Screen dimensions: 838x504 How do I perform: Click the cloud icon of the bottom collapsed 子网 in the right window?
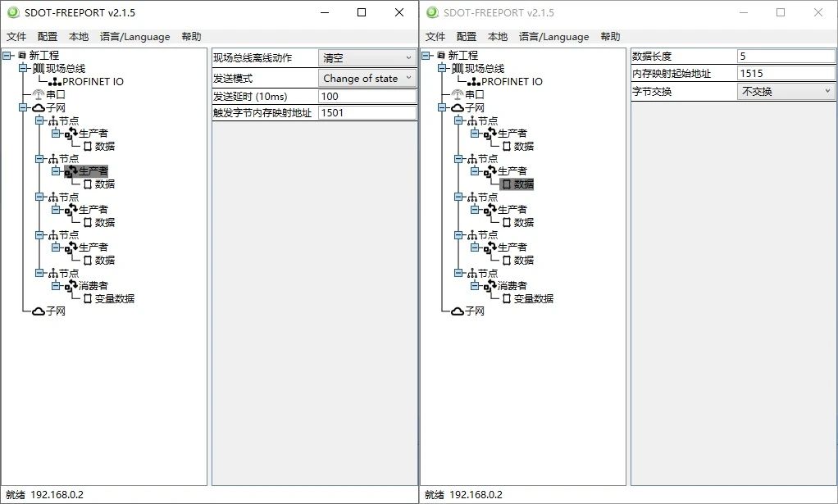[458, 311]
